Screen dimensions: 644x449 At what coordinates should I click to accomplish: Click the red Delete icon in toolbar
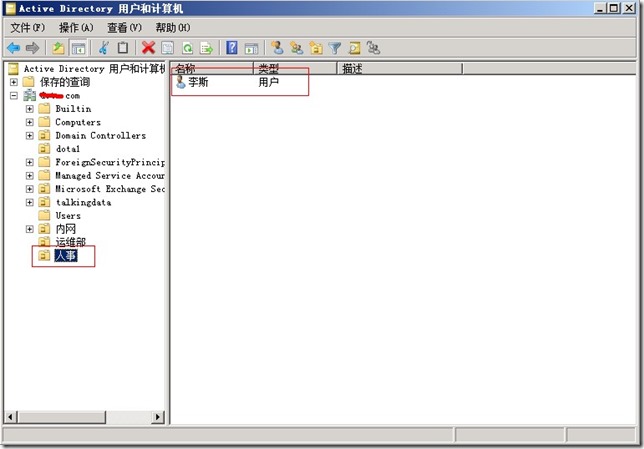[x=148, y=47]
